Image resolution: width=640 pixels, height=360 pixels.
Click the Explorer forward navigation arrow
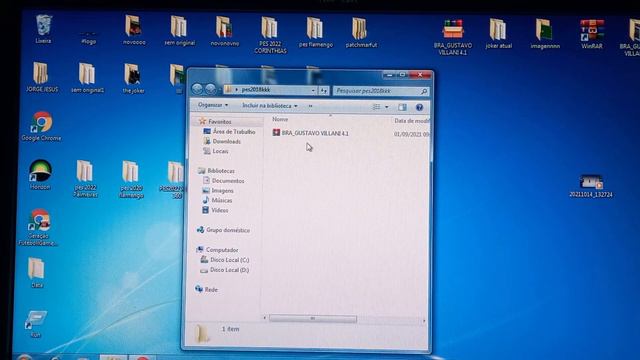[x=211, y=89]
